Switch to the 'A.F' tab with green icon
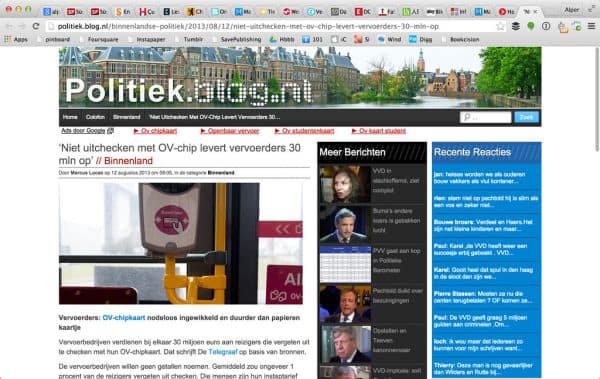The width and height of the screenshot is (600, 379). coord(411,12)
